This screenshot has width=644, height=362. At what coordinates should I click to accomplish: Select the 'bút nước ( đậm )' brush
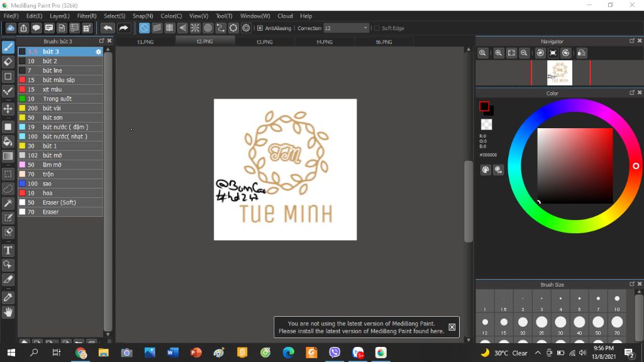click(x=60, y=127)
